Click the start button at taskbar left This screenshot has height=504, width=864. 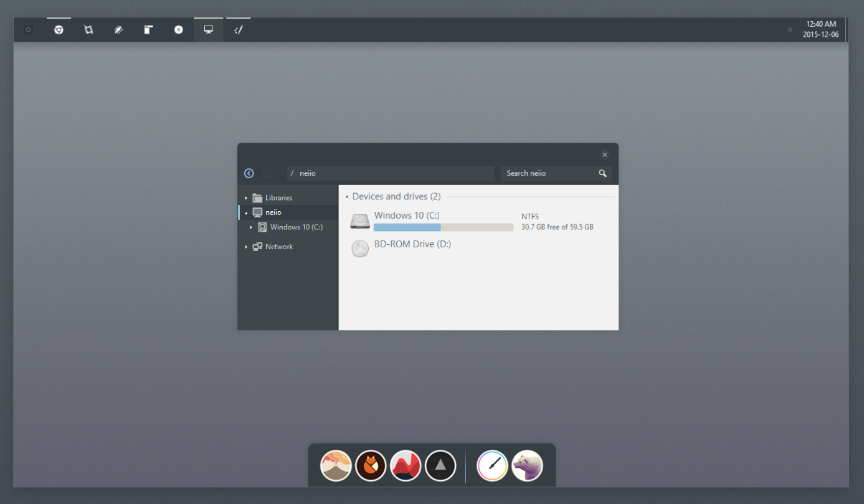tap(28, 30)
